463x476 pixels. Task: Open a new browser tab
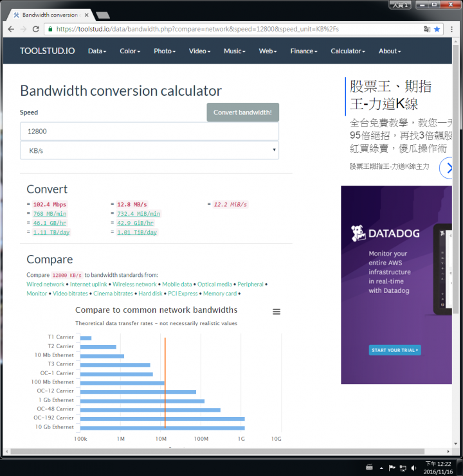pos(103,15)
